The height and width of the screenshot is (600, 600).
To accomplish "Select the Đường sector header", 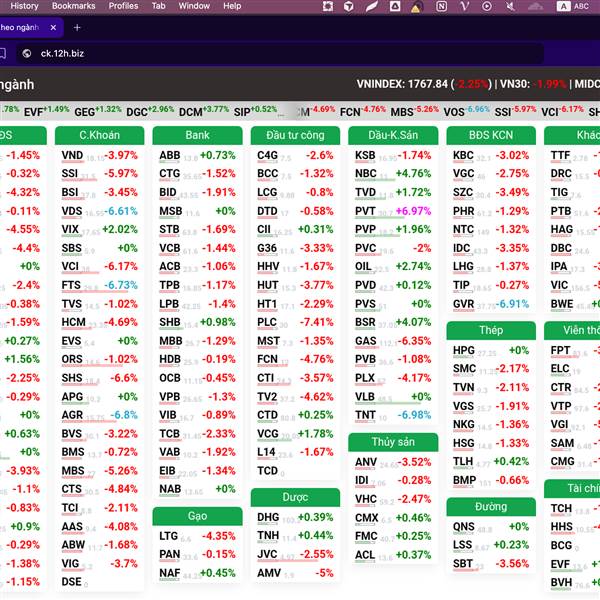I will pyautogui.click(x=491, y=507).
